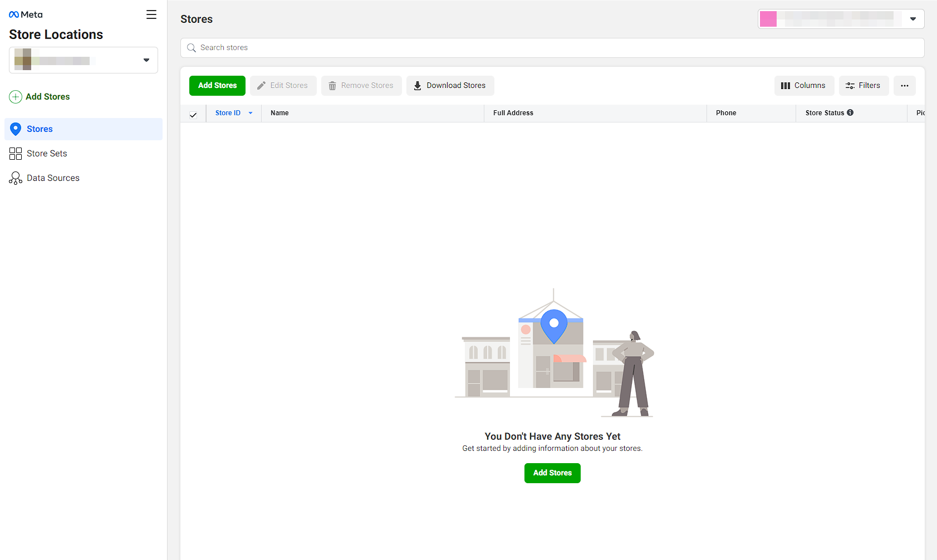Image resolution: width=937 pixels, height=560 pixels.
Task: Open the more options ellipsis menu
Action: (x=904, y=85)
